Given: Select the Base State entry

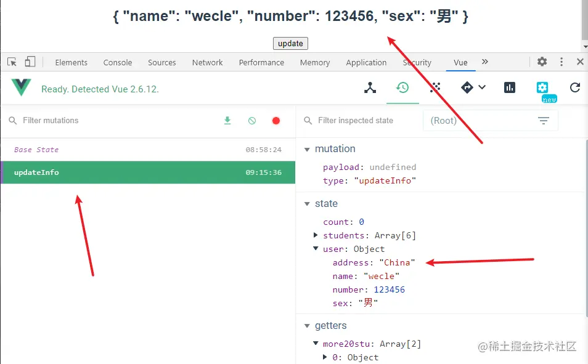Looking at the screenshot, I should coord(148,150).
